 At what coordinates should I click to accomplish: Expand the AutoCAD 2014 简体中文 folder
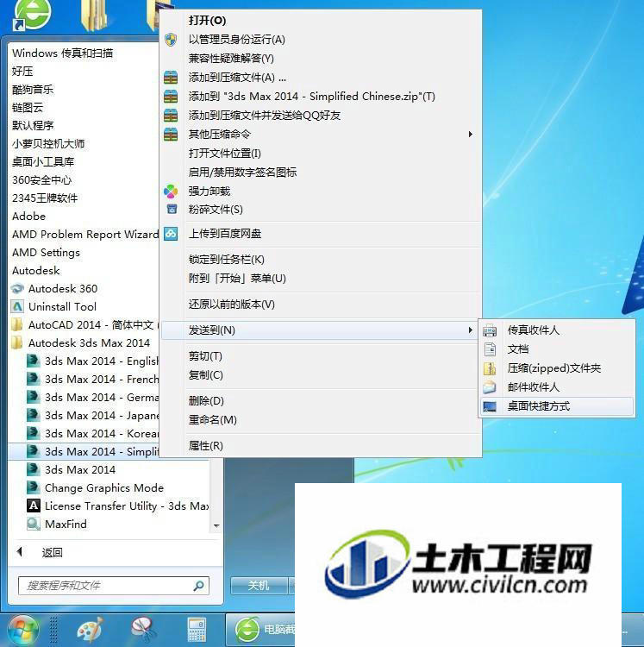[84, 325]
